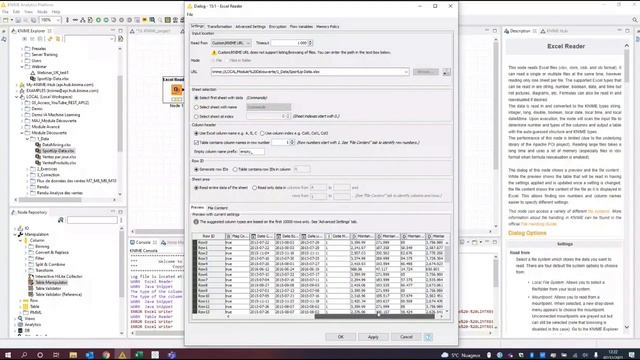Click the Timeout value field

(289, 43)
